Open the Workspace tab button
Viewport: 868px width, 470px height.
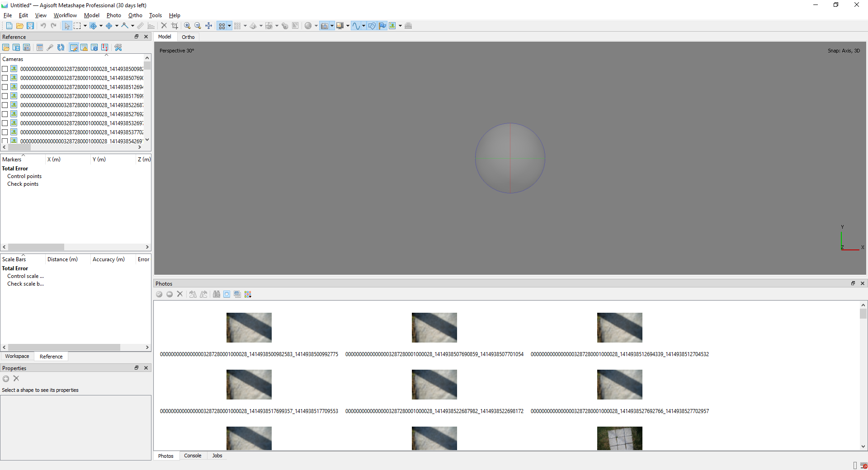pyautogui.click(x=17, y=356)
